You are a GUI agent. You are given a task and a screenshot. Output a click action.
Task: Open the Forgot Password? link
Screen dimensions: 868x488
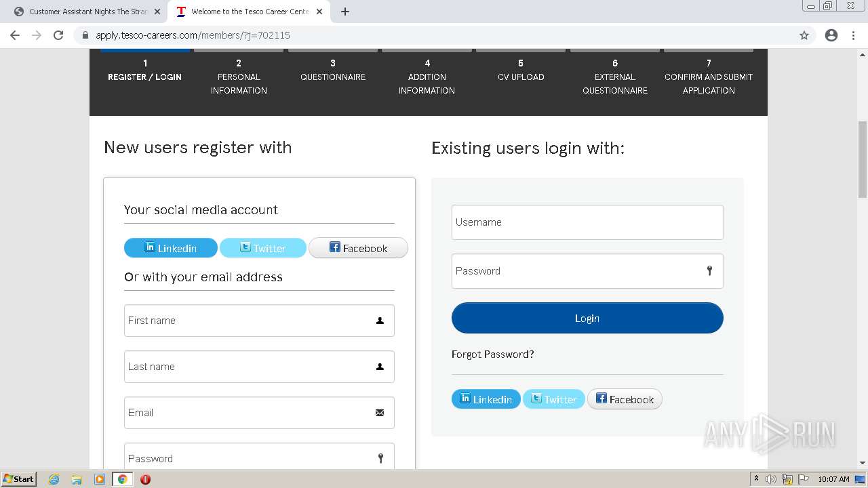click(493, 354)
